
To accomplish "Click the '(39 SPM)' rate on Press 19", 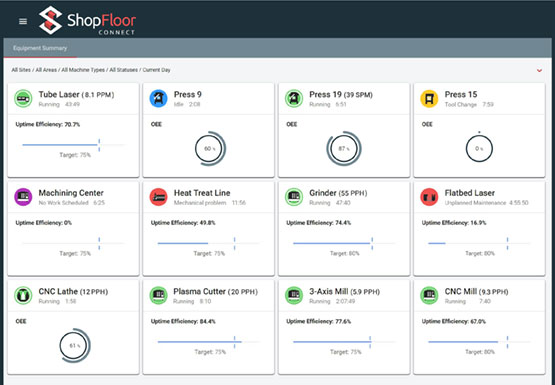I will tap(358, 95).
